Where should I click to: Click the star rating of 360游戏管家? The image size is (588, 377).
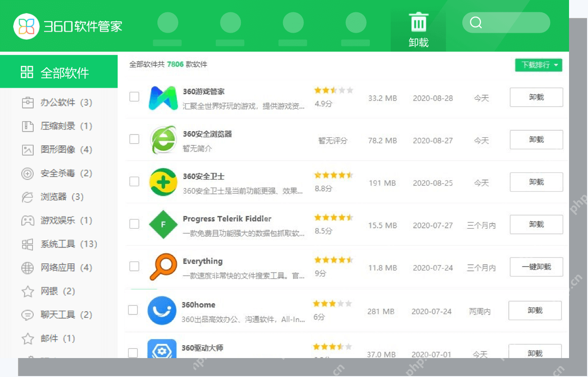tap(333, 90)
